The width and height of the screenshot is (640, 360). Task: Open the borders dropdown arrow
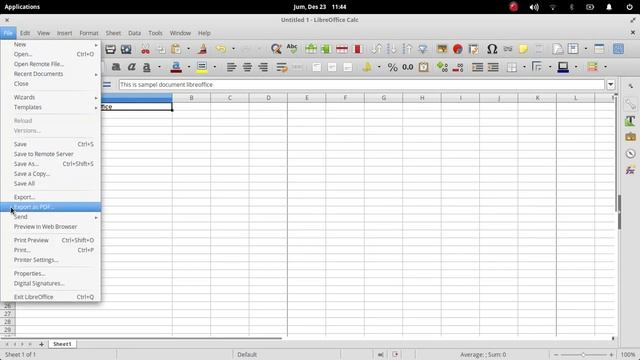[524, 67]
